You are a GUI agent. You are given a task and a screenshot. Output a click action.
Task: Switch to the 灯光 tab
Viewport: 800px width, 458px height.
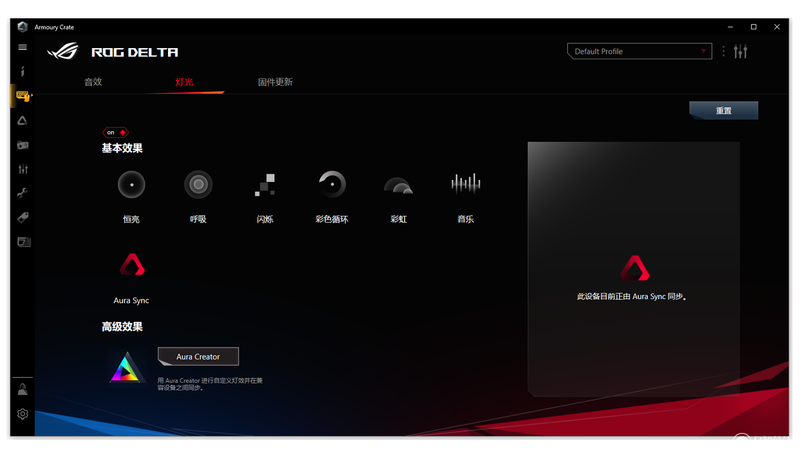coord(184,82)
